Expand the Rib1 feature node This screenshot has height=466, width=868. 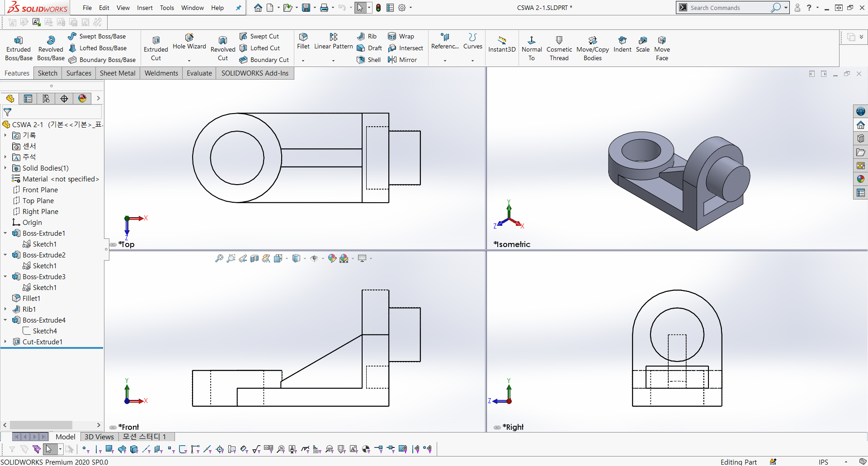[x=5, y=309]
